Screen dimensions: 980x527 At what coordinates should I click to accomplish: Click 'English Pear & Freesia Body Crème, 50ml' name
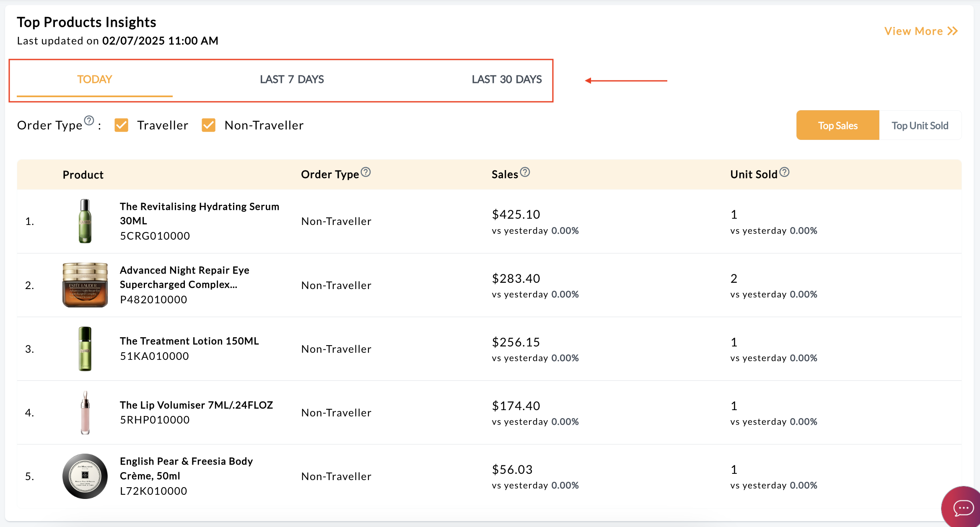tap(187, 468)
